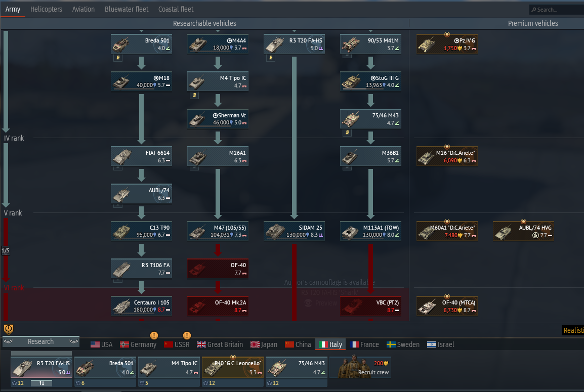Focus the vehicle Search field

click(557, 10)
